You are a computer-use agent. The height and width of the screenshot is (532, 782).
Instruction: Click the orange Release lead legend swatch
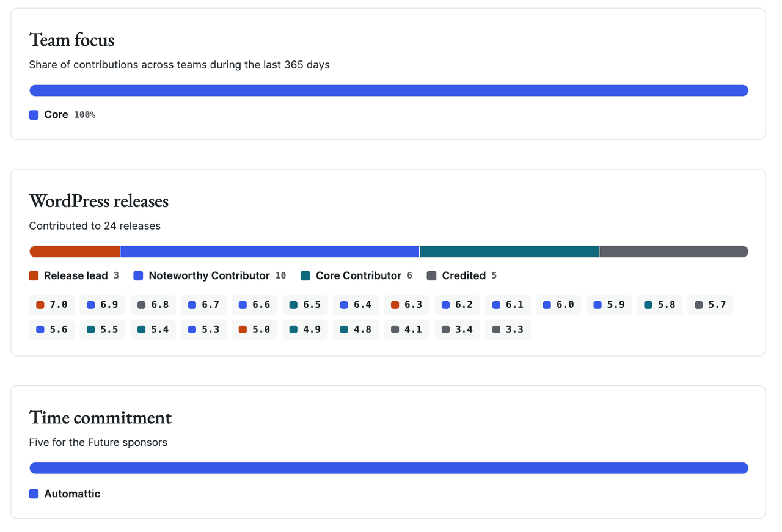pyautogui.click(x=34, y=275)
